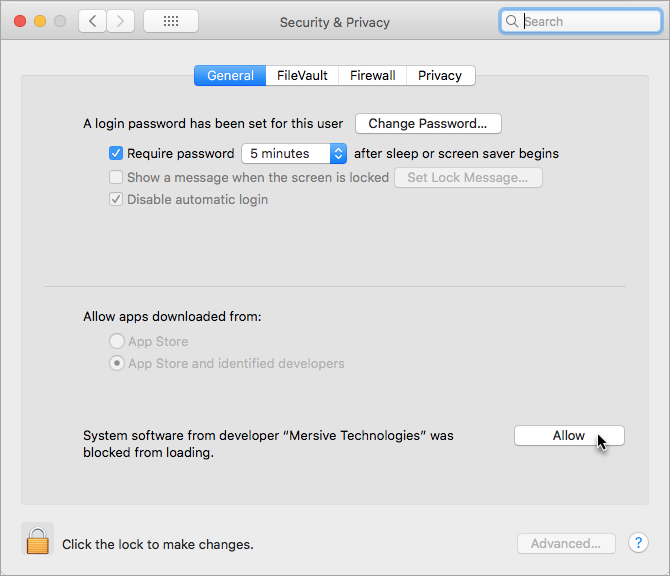This screenshot has width=670, height=576.
Task: Minimize the window with the yellow button
Action: (40, 21)
